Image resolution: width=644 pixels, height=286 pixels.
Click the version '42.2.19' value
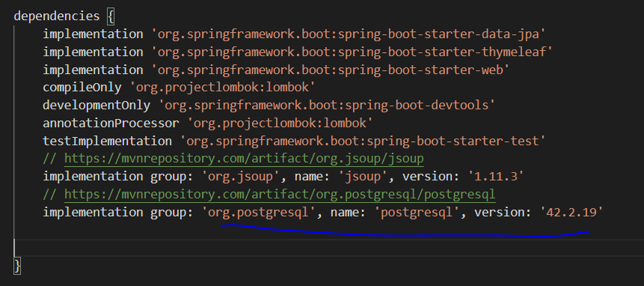click(x=571, y=212)
